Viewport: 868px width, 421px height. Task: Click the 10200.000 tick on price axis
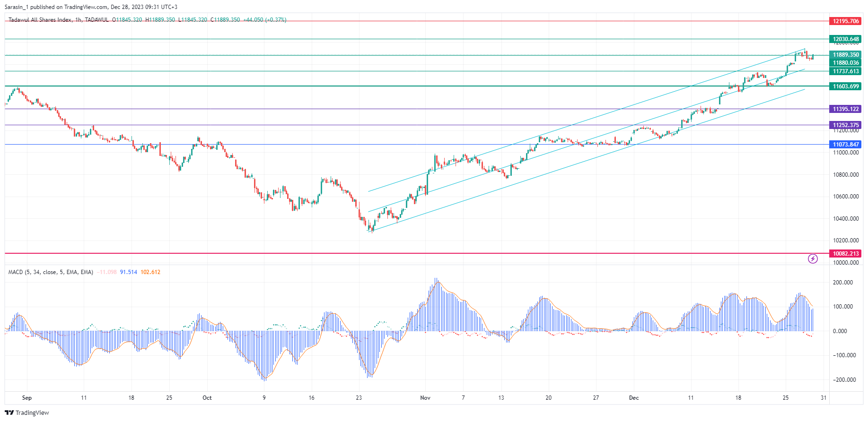pos(846,241)
